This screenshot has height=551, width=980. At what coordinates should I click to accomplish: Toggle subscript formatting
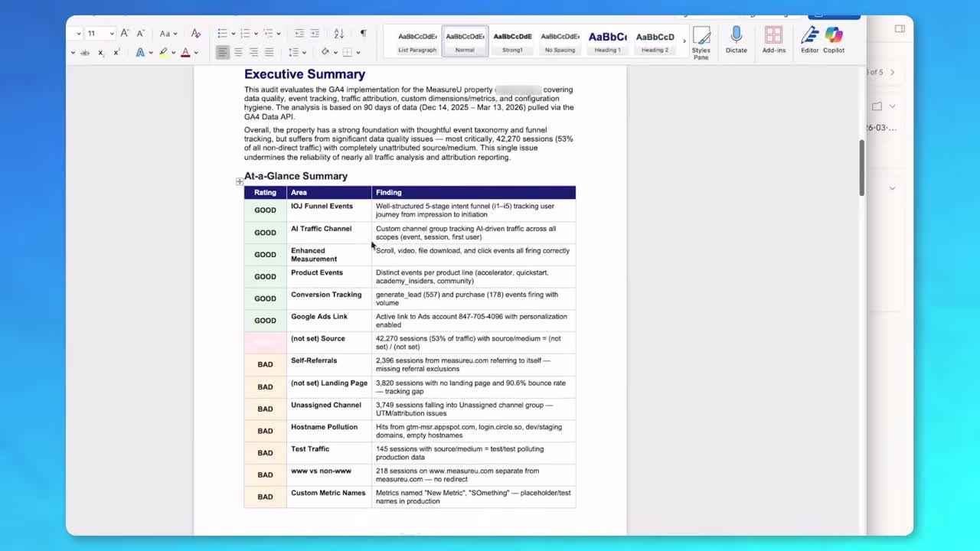[x=100, y=52]
